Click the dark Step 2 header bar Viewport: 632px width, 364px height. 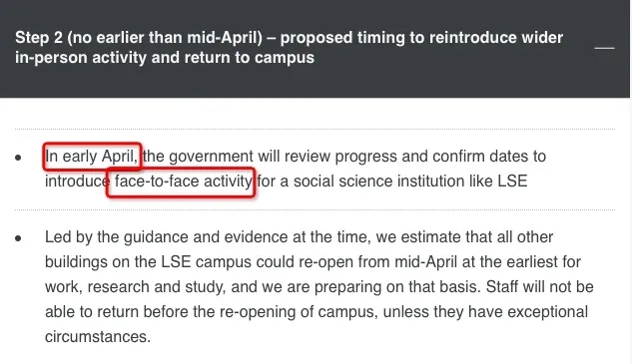click(315, 48)
